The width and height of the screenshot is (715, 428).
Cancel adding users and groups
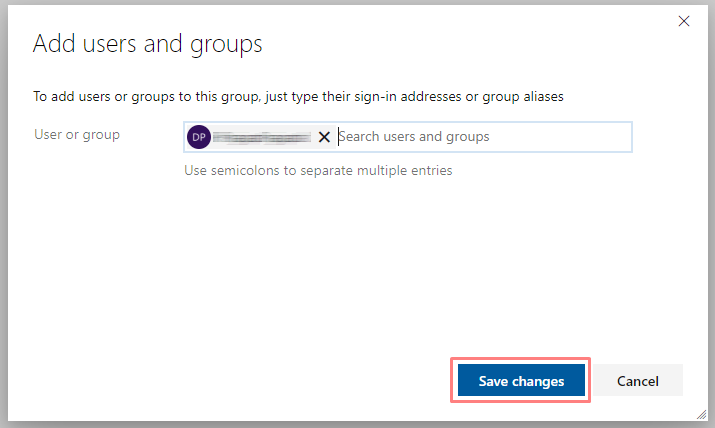pyautogui.click(x=637, y=381)
